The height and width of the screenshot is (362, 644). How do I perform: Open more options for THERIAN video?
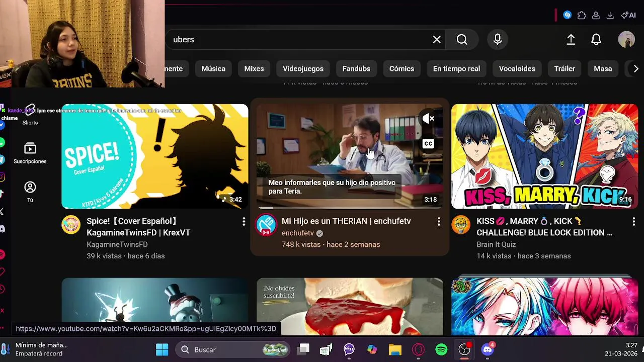[x=439, y=222]
